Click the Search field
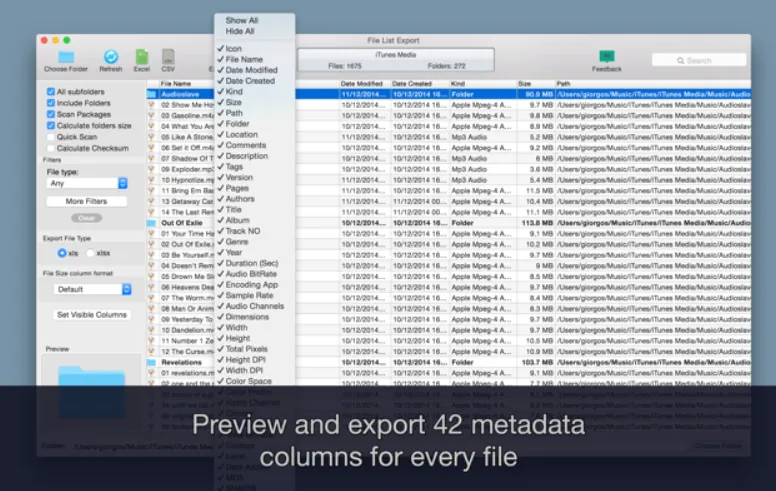776x491 pixels. 699,60
